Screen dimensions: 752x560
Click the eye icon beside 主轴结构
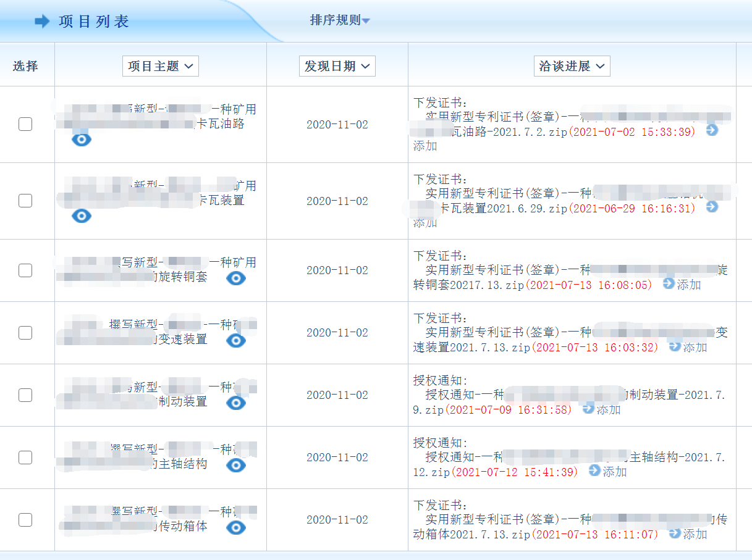(235, 465)
